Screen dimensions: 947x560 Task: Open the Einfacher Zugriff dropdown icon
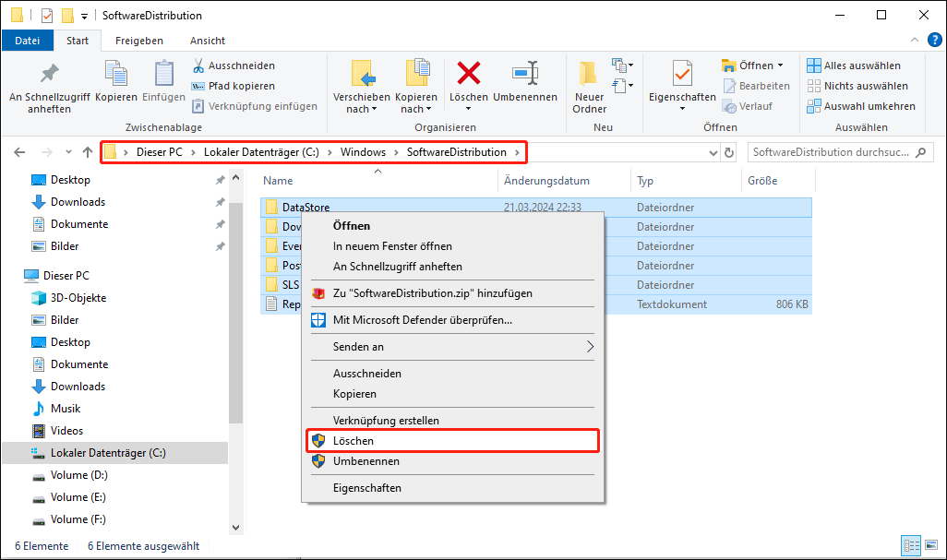623,86
